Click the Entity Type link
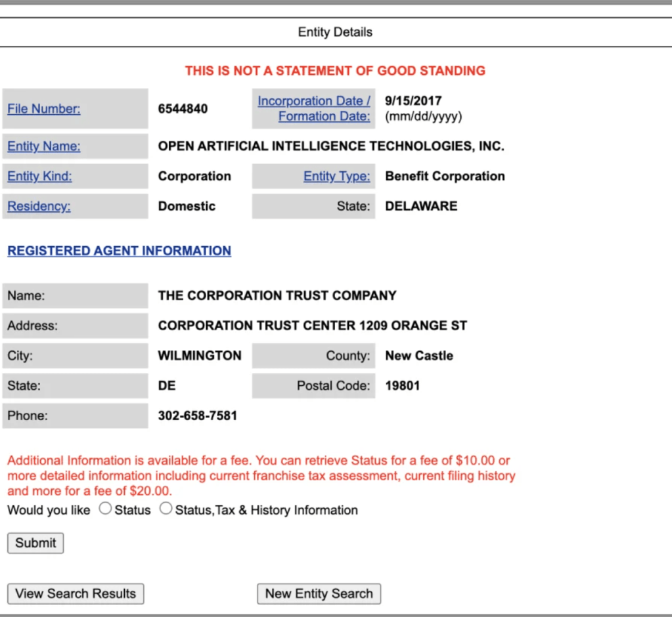Image resolution: width=672 pixels, height=617 pixels. [x=336, y=176]
